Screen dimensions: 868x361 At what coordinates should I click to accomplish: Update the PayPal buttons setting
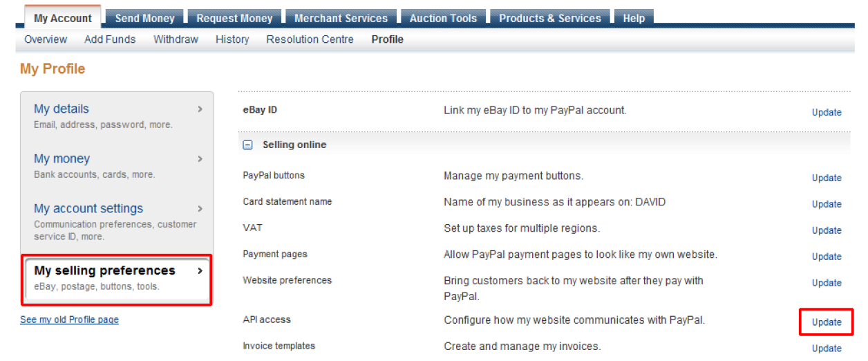[x=827, y=178]
